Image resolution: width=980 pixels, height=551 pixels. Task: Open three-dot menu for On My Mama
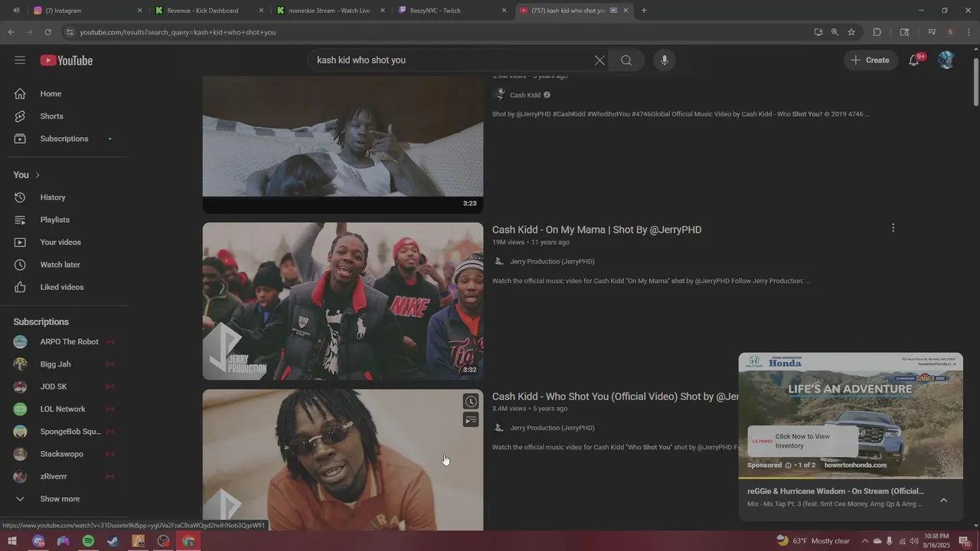893,228
